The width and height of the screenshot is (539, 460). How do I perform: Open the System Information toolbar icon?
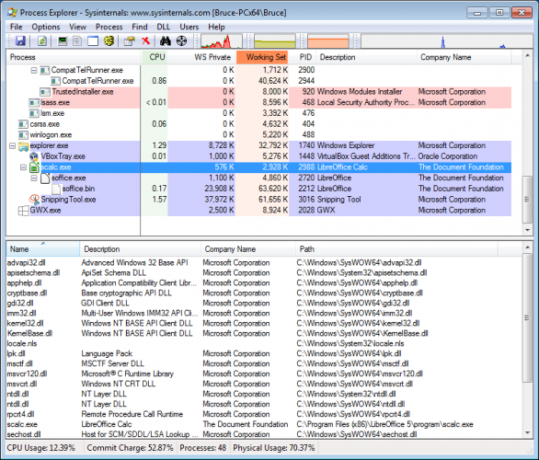(62, 41)
